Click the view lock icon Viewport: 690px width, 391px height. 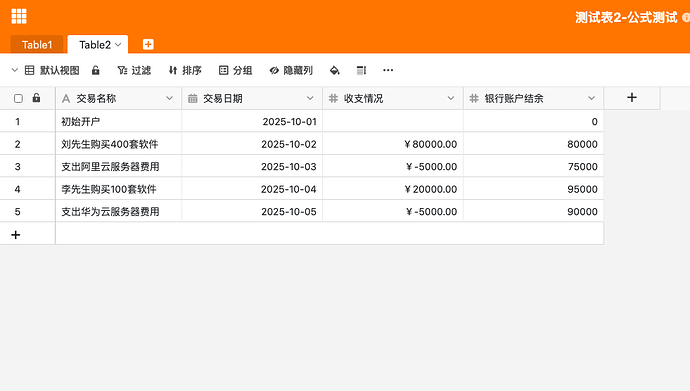pos(95,70)
